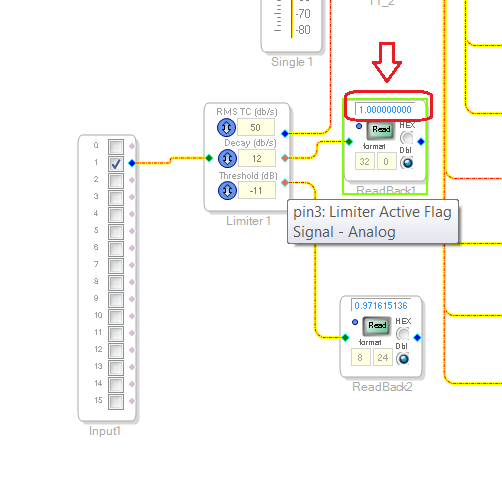Click ReadBack2 format field 8
The width and height of the screenshot is (502, 483).
pyautogui.click(x=361, y=357)
